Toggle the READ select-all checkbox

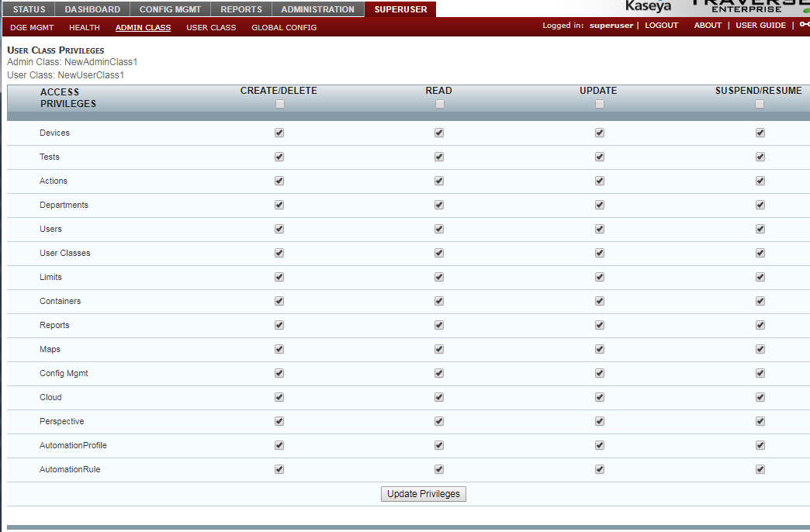click(x=440, y=105)
